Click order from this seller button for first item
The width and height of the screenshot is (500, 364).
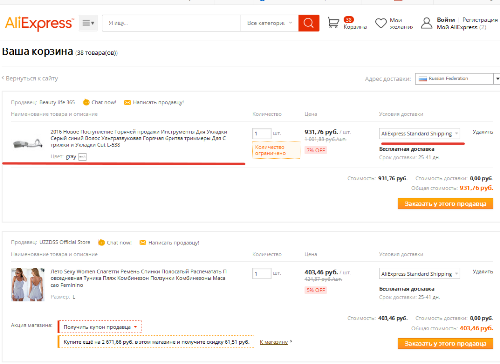[x=445, y=204]
